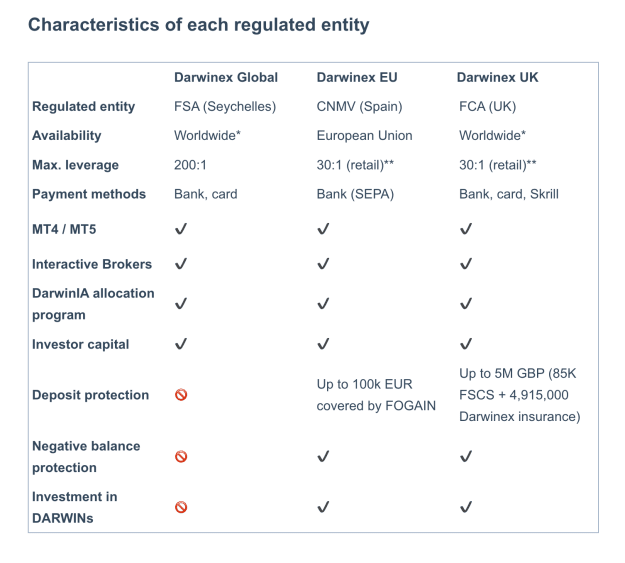Image resolution: width=625 pixels, height=563 pixels.
Task: Click the red prohibited icon for Negative balance protection
Action: click(181, 457)
